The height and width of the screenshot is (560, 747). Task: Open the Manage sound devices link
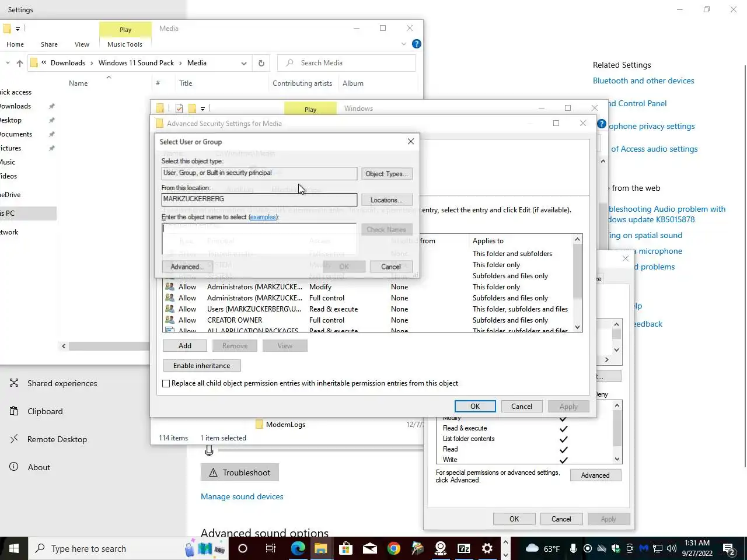(x=242, y=496)
